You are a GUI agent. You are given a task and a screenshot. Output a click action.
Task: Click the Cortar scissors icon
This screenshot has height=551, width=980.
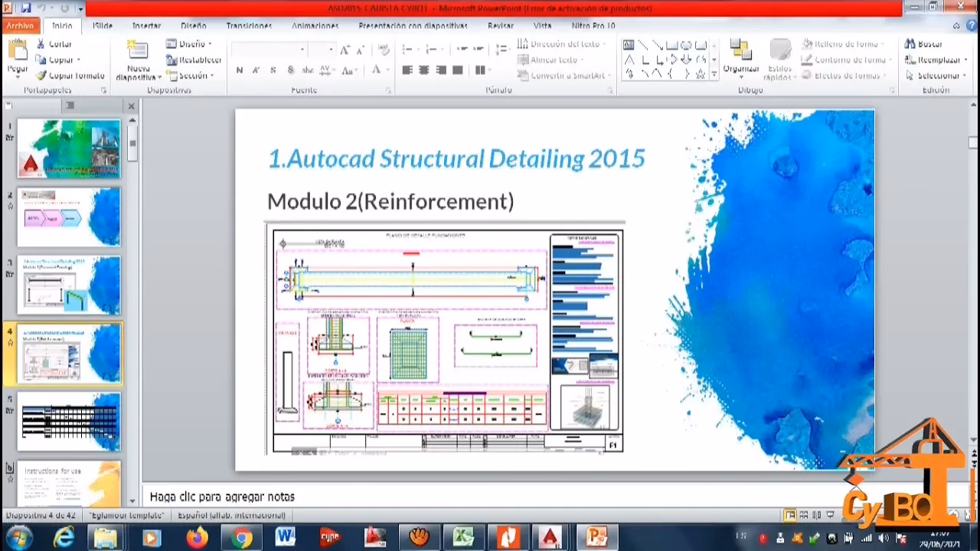click(x=41, y=44)
